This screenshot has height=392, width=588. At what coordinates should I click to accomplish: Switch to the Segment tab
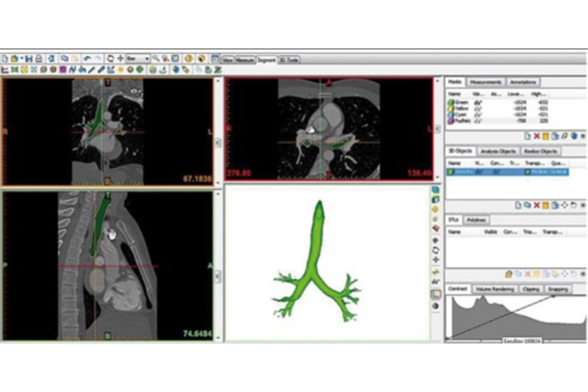[x=266, y=60]
